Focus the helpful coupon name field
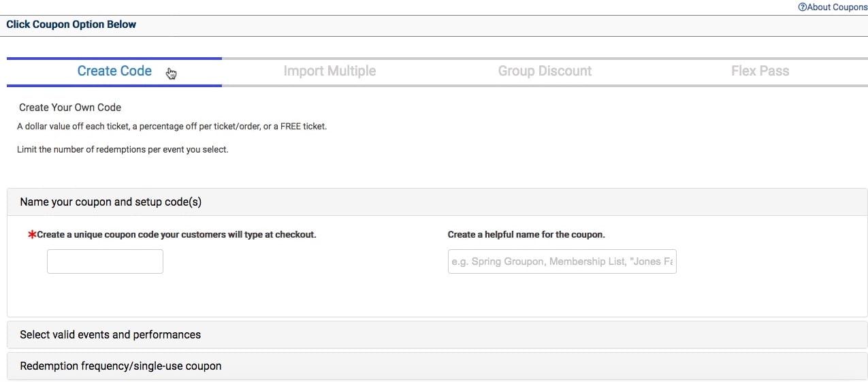 pyautogui.click(x=562, y=261)
